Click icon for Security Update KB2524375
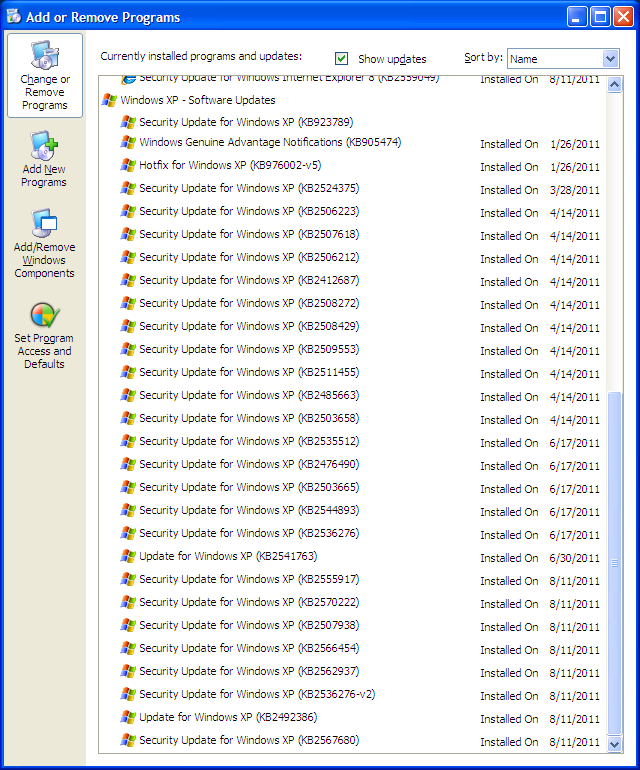Viewport: 640px width, 770px height. 128,188
